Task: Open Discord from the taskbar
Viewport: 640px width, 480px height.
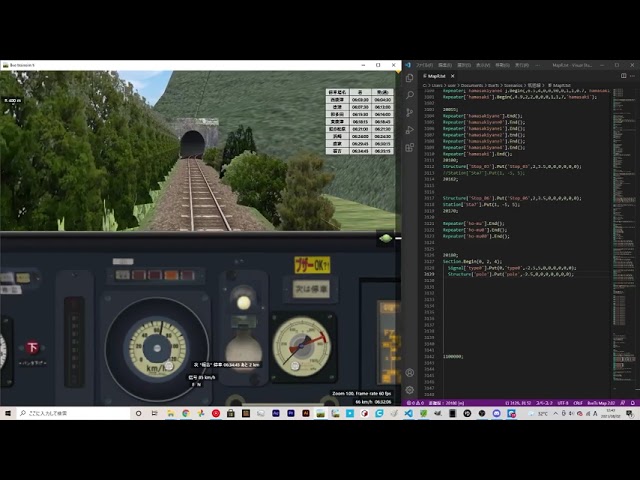Action: pyautogui.click(x=496, y=413)
